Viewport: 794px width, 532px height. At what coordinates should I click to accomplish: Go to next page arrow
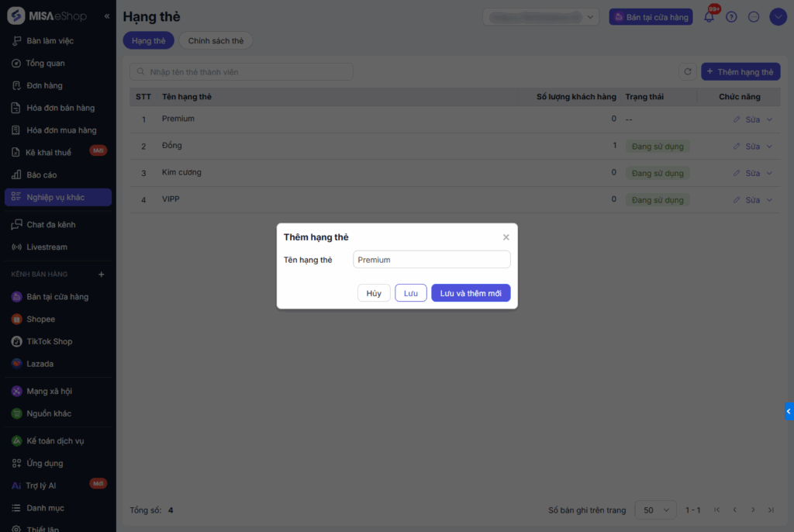pyautogui.click(x=753, y=510)
